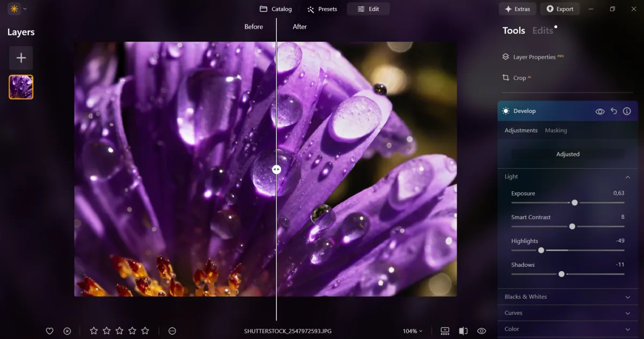Open the Crop AI tool
Image resolution: width=644 pixels, height=339 pixels.
[x=516, y=77]
